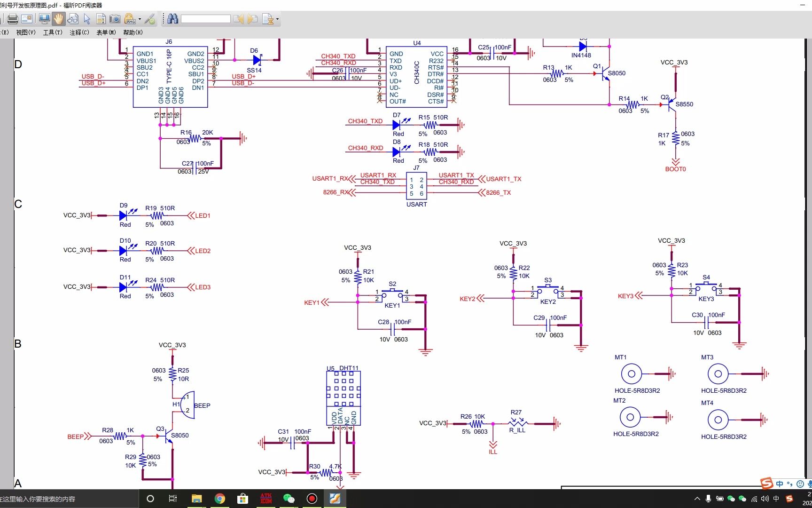Click the RMS protection lock icon

[x=130, y=19]
